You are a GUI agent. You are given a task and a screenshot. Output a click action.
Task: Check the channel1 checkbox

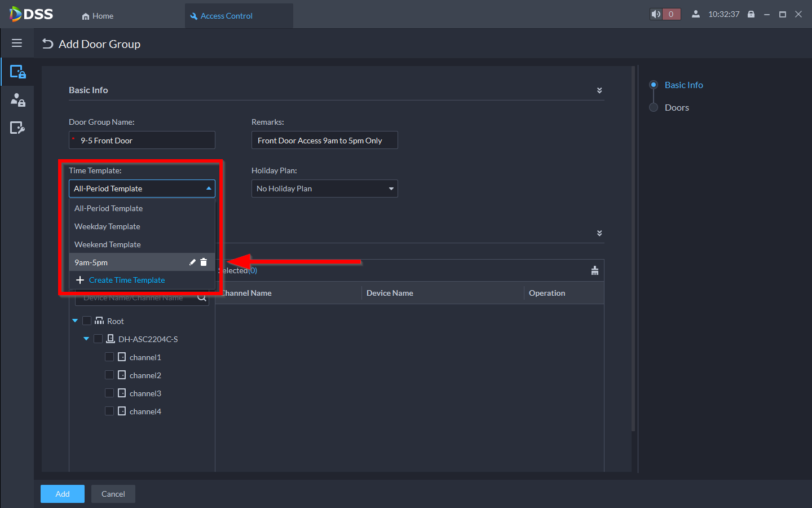click(x=109, y=357)
